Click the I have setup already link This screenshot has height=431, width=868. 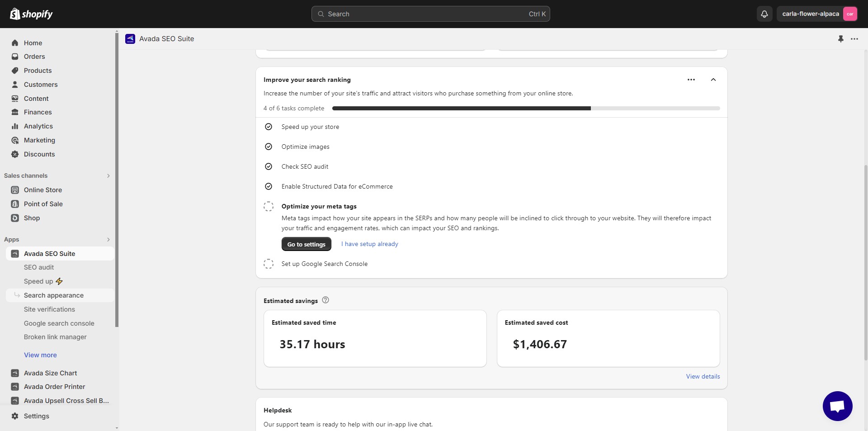pyautogui.click(x=369, y=244)
